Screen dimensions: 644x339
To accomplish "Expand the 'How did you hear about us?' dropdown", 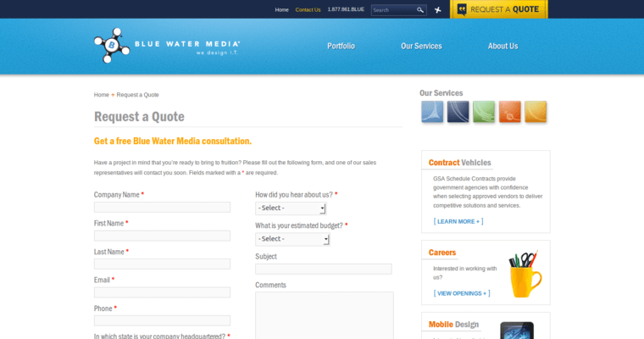I will 291,208.
